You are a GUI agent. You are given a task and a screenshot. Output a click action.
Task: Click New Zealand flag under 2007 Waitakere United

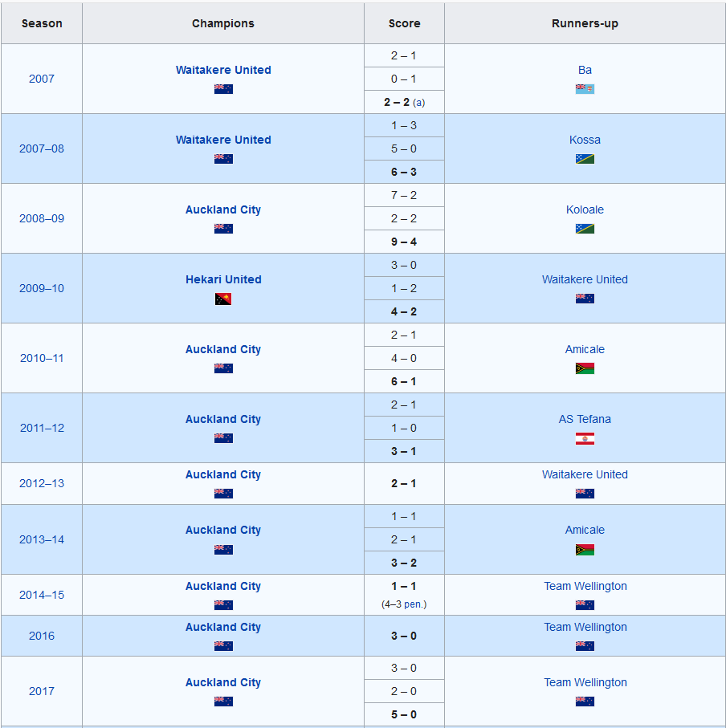pos(223,89)
